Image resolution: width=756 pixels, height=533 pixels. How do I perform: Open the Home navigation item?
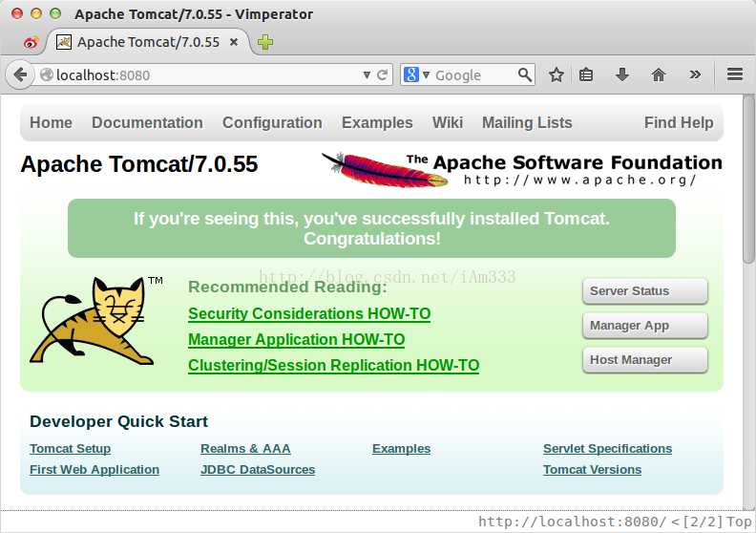(x=52, y=122)
